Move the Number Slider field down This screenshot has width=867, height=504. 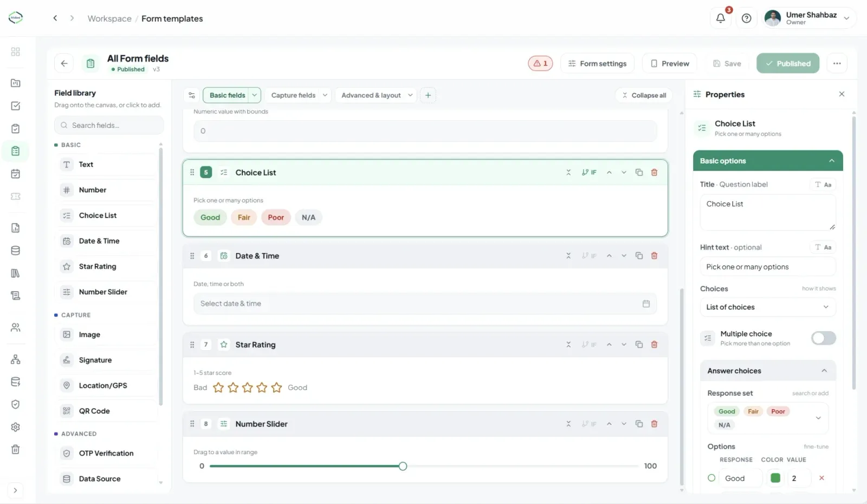624,424
